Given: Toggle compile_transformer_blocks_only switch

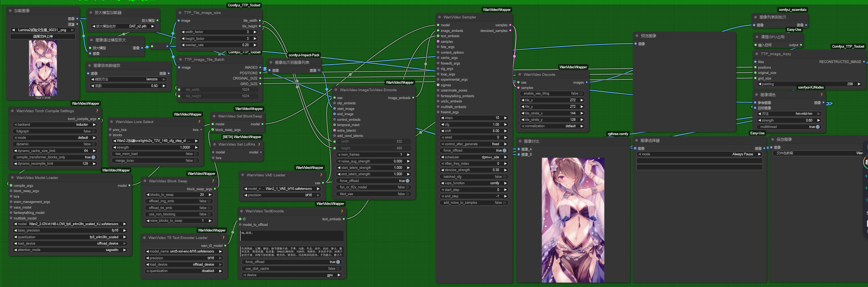Looking at the screenshot, I should pyautogui.click(x=93, y=157).
